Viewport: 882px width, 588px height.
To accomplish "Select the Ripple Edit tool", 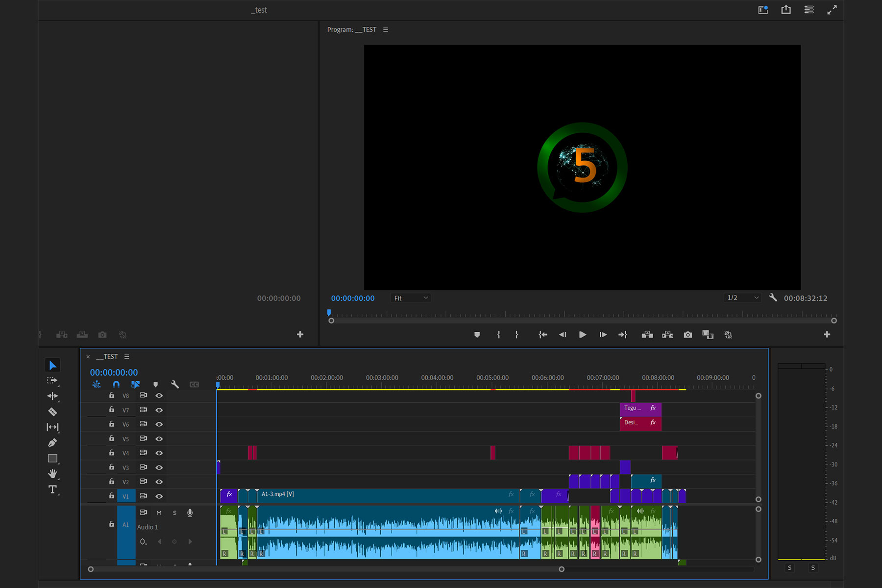I will [52, 396].
